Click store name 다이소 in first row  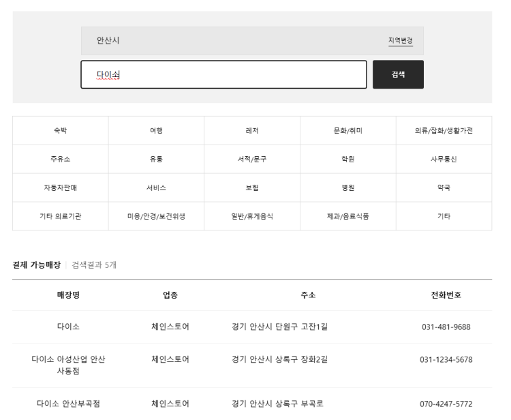click(68, 327)
